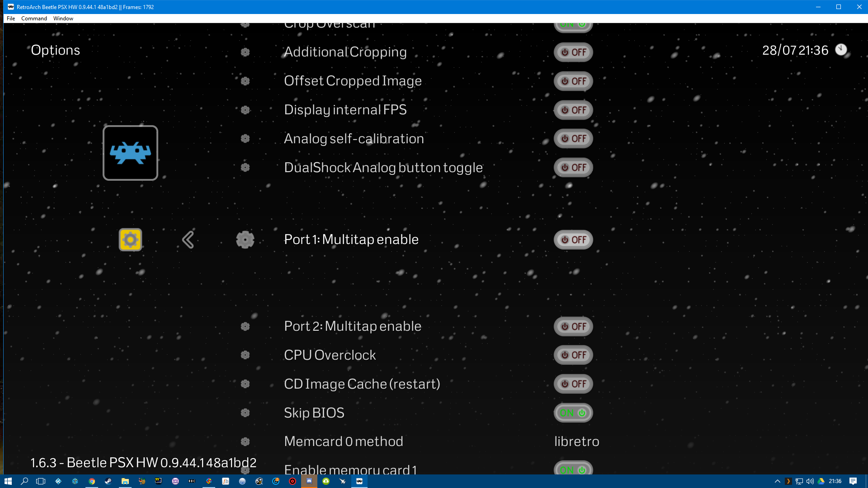The width and height of the screenshot is (868, 488).
Task: Click the gear beside DualShock Analog button toggle
Action: pos(245,167)
